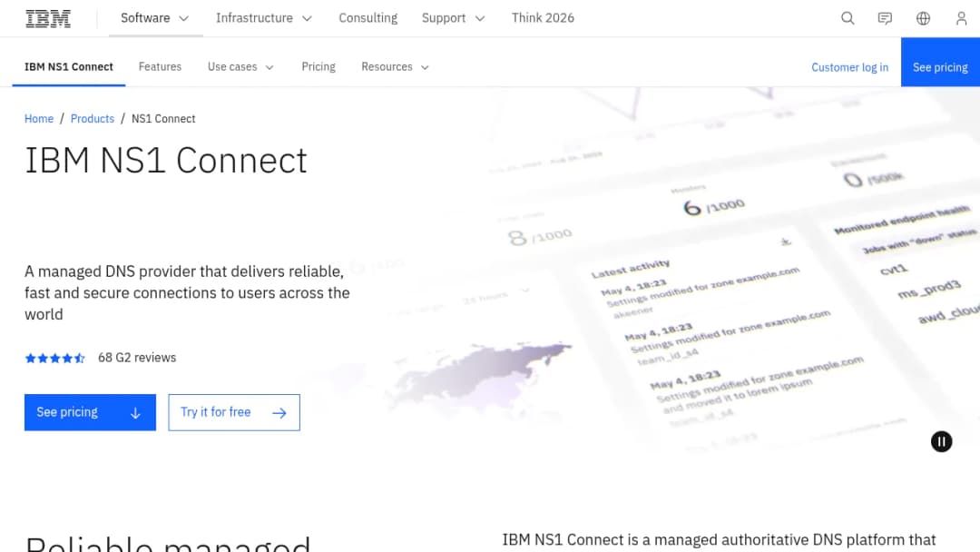Image resolution: width=980 pixels, height=552 pixels.
Task: Click the Customer log in link
Action: tap(849, 67)
